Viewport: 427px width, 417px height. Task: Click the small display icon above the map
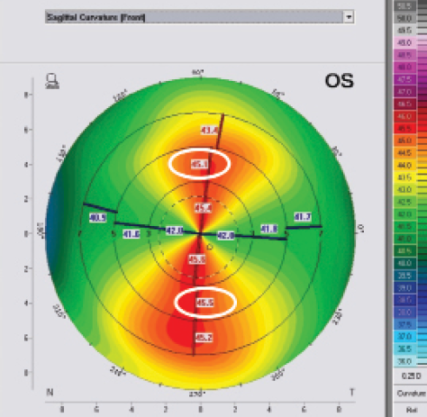point(52,81)
